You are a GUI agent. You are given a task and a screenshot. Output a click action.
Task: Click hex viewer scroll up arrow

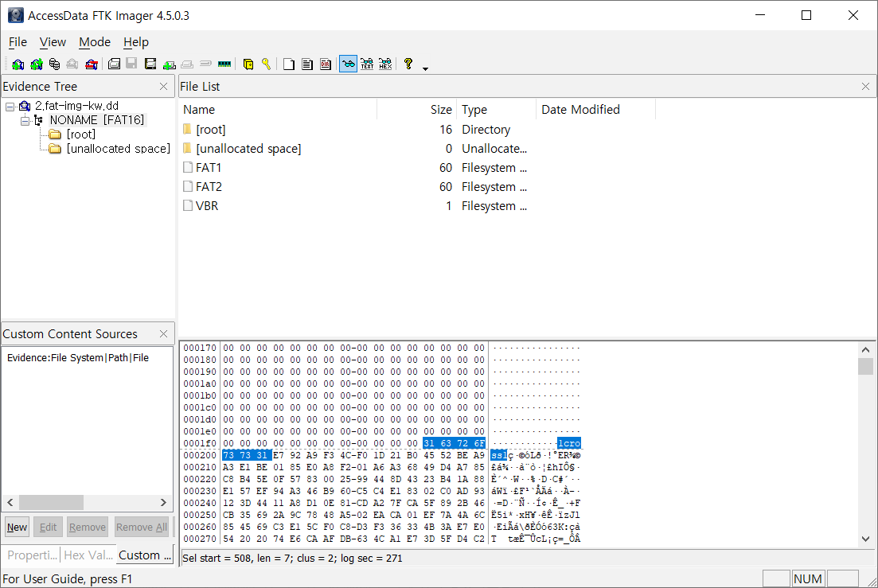coord(866,350)
